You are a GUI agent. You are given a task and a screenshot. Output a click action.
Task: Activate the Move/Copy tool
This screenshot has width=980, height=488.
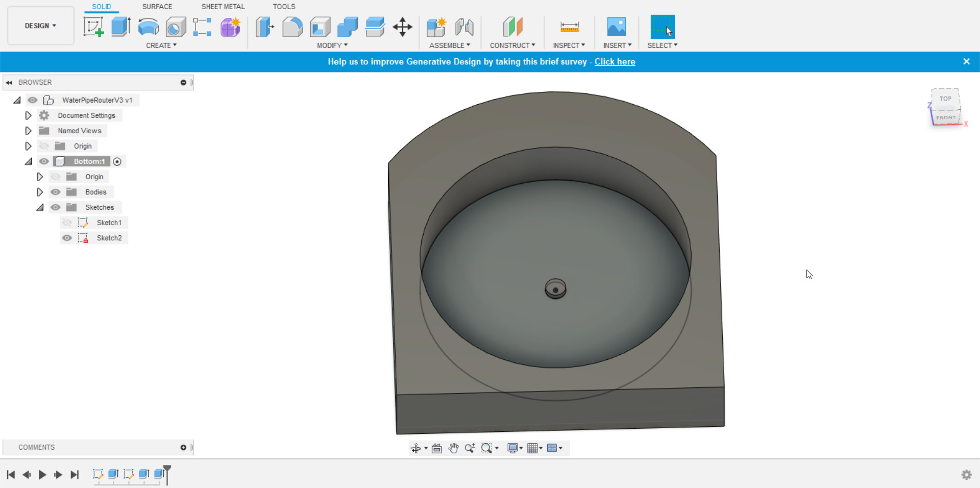click(x=402, y=27)
